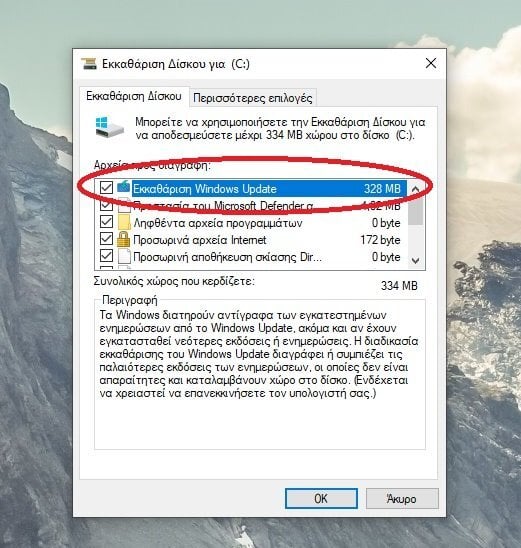Screen dimensions: 521x548
Task: Click the Windows Update cleanup item icon
Action: (x=123, y=186)
